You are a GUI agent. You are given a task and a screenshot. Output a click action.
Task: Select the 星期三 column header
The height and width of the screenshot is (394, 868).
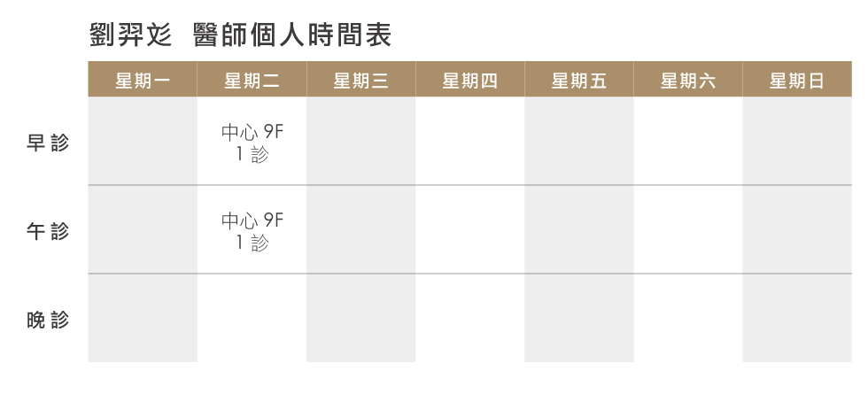coord(360,81)
